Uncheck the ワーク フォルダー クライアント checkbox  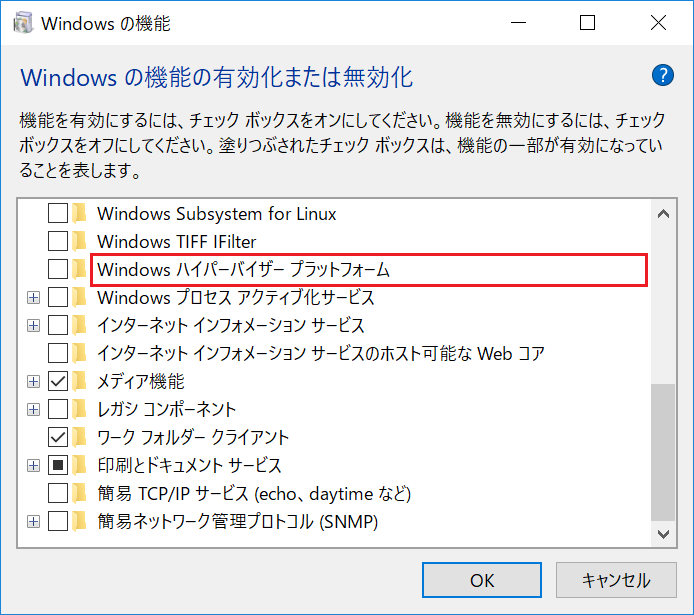(58, 437)
